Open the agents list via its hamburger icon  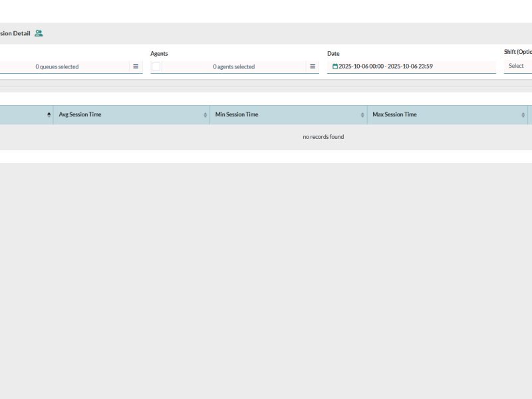312,66
